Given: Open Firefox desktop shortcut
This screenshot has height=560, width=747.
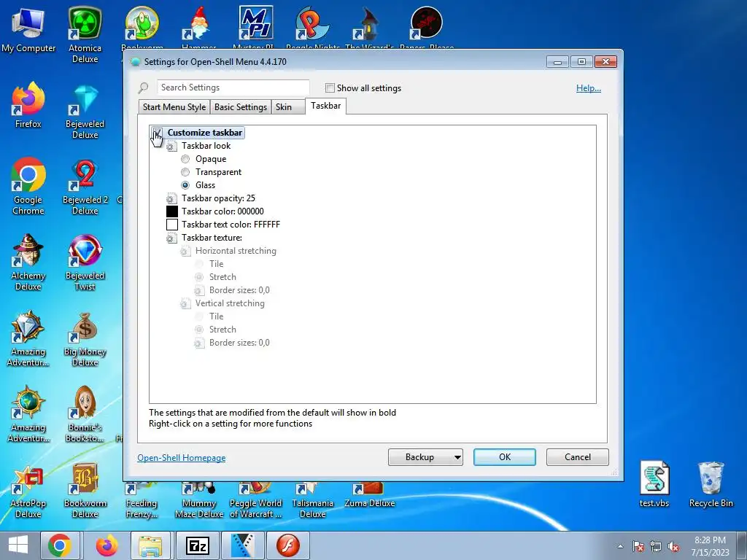Looking at the screenshot, I should (x=28, y=105).
